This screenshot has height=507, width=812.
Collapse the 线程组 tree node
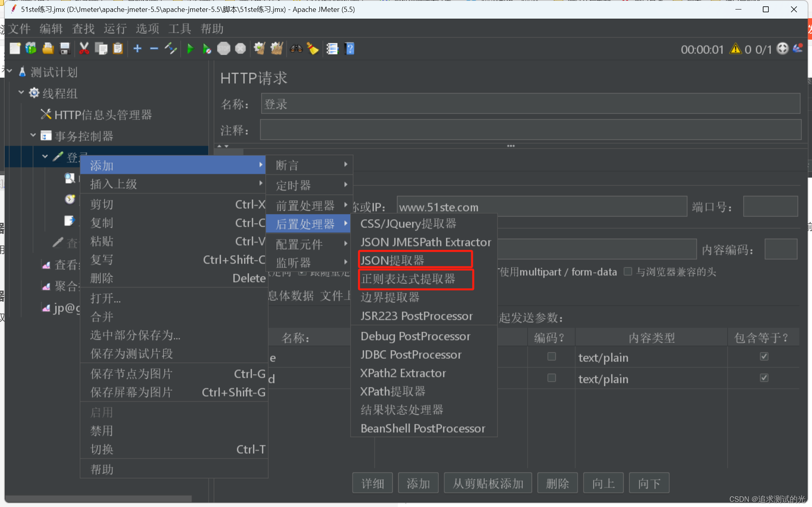pyautogui.click(x=21, y=92)
